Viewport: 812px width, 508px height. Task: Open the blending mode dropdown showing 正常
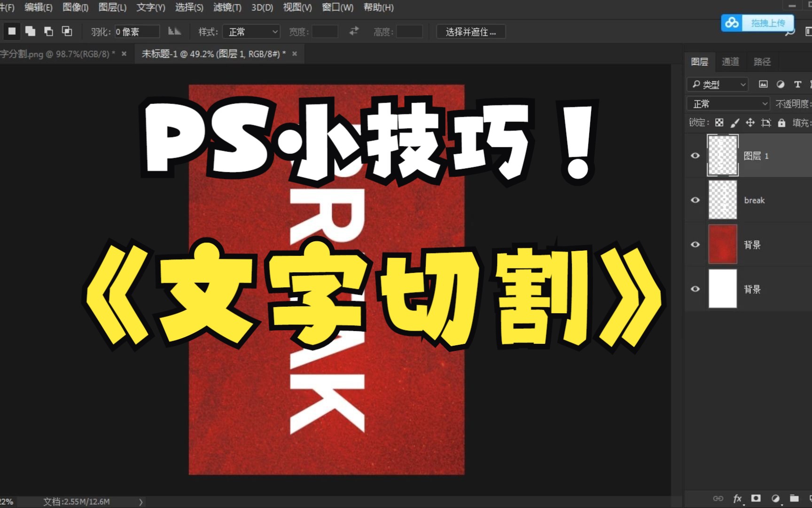pyautogui.click(x=727, y=103)
